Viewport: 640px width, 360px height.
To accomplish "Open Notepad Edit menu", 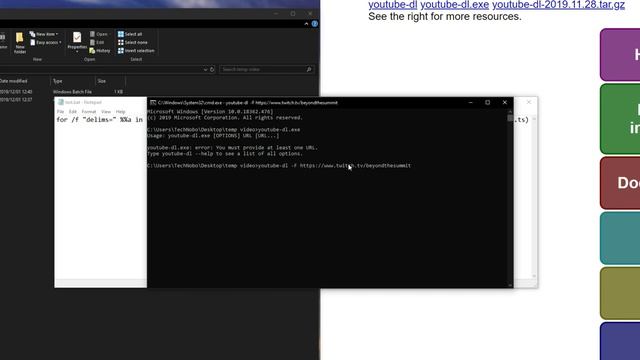I will pyautogui.click(x=73, y=111).
